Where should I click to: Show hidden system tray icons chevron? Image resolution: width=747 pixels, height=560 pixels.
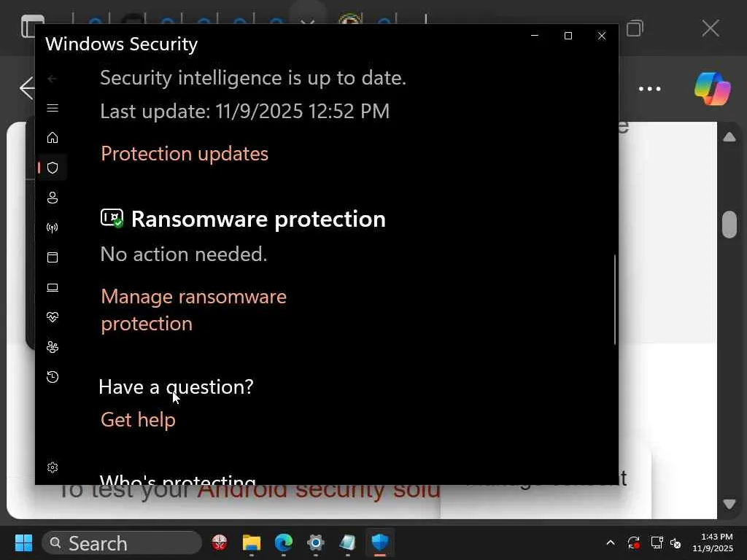[611, 542]
